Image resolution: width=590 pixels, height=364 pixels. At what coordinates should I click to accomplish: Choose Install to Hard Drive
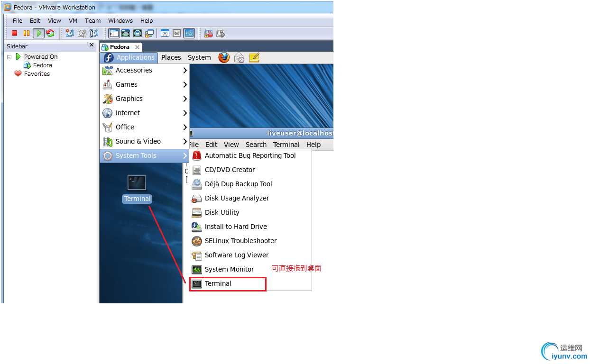[250, 227]
